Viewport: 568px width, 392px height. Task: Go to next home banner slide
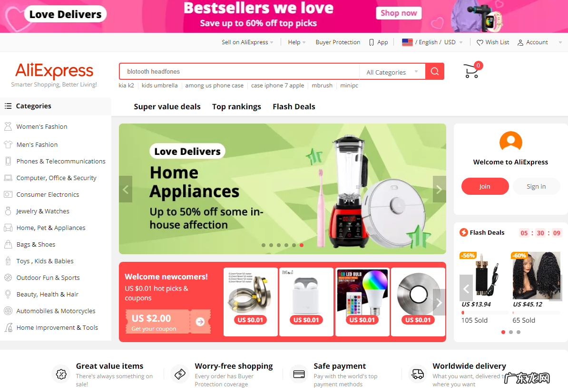(439, 189)
